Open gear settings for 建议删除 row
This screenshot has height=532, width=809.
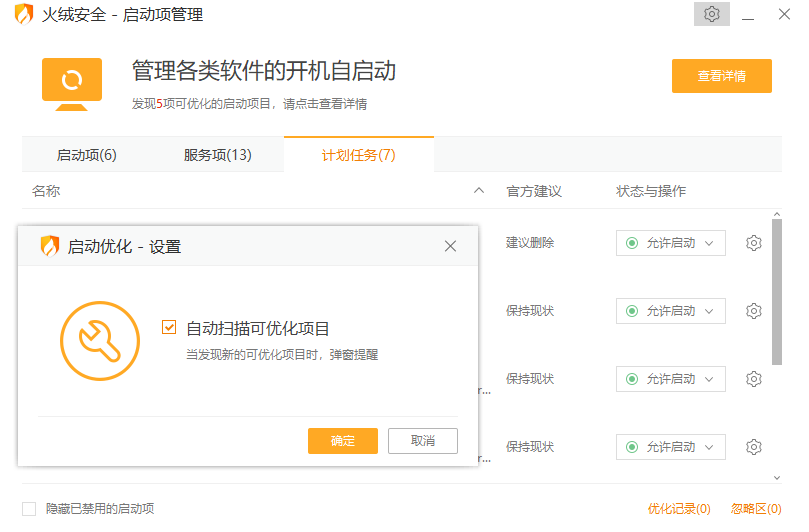click(753, 243)
